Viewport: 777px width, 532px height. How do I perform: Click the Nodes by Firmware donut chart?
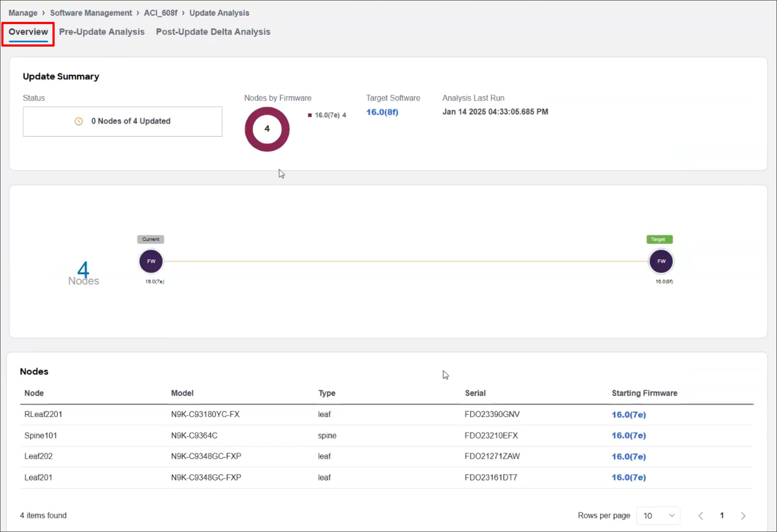tap(267, 129)
